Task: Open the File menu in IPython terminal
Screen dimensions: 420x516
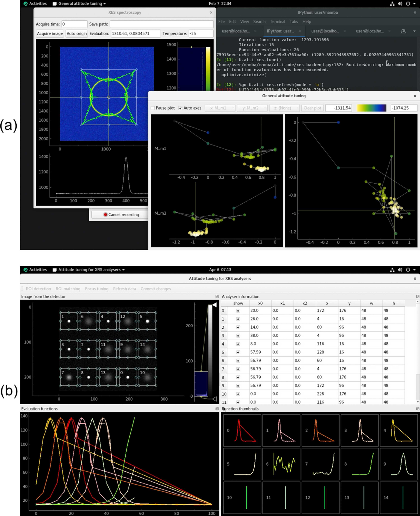Action: coord(221,22)
